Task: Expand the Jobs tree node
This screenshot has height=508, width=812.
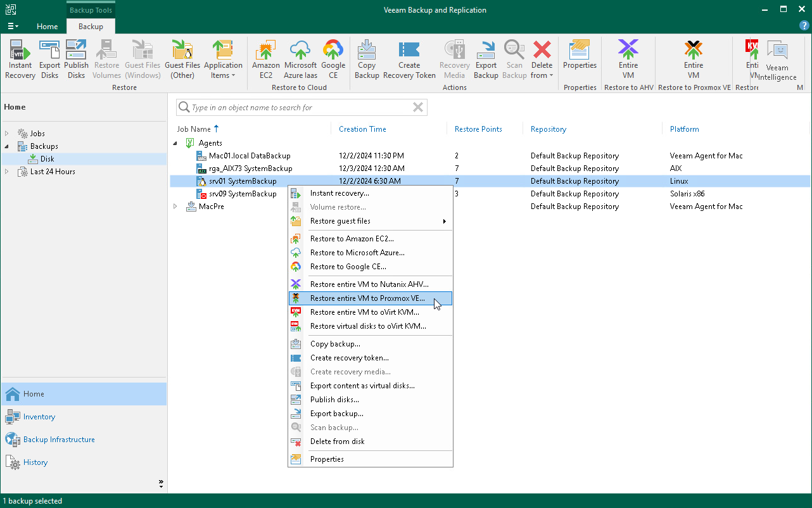Action: (6, 133)
